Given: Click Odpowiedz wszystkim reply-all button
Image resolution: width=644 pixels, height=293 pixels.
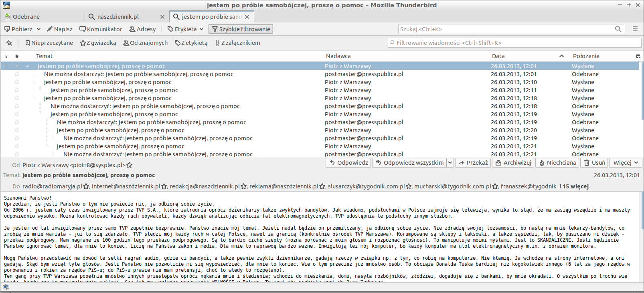Looking at the screenshot, I should coord(409,163).
